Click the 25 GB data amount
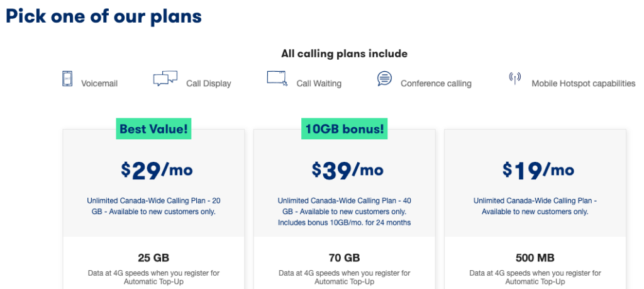644x289 pixels. point(153,258)
